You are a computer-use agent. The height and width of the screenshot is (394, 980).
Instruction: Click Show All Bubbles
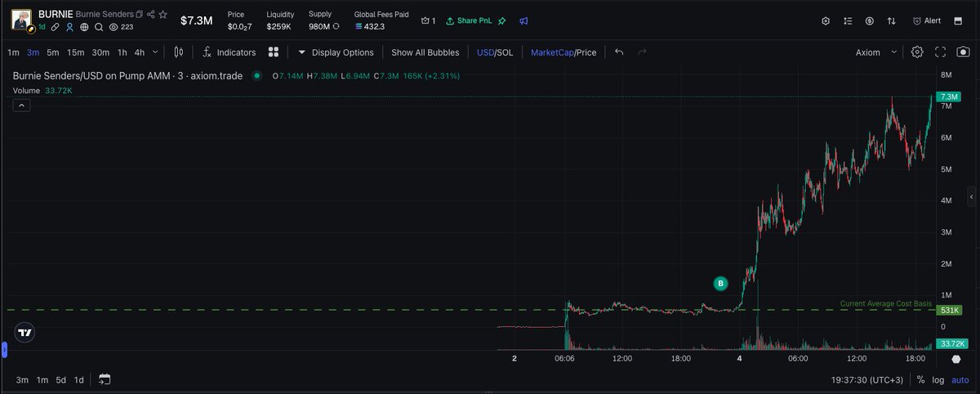(425, 52)
